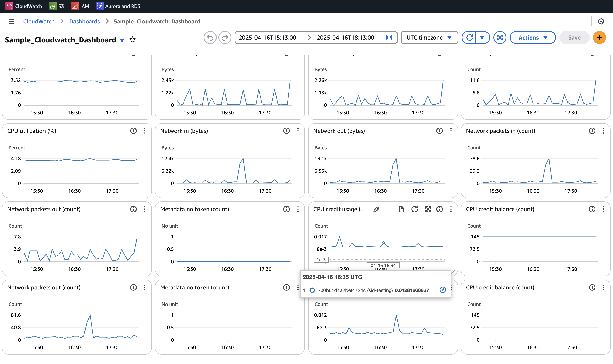This screenshot has width=613, height=364.
Task: Open the hamburger navigation menu
Action: click(11, 22)
